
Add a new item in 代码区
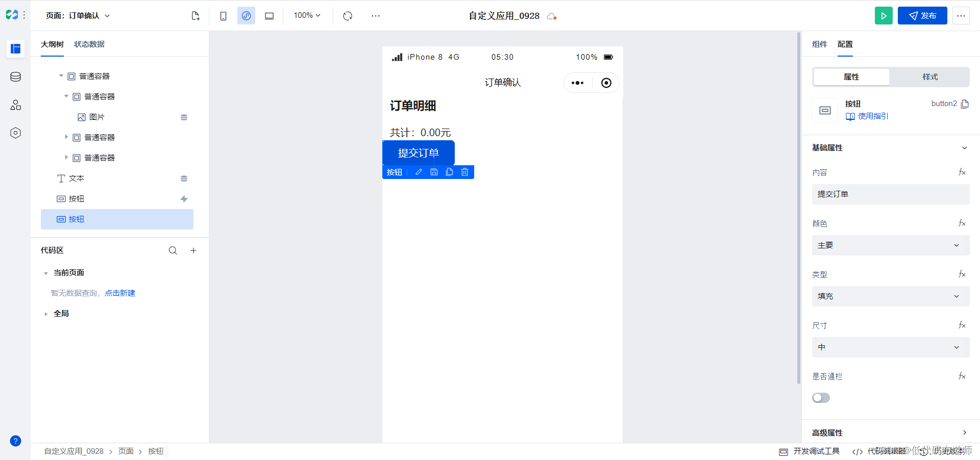(x=193, y=250)
